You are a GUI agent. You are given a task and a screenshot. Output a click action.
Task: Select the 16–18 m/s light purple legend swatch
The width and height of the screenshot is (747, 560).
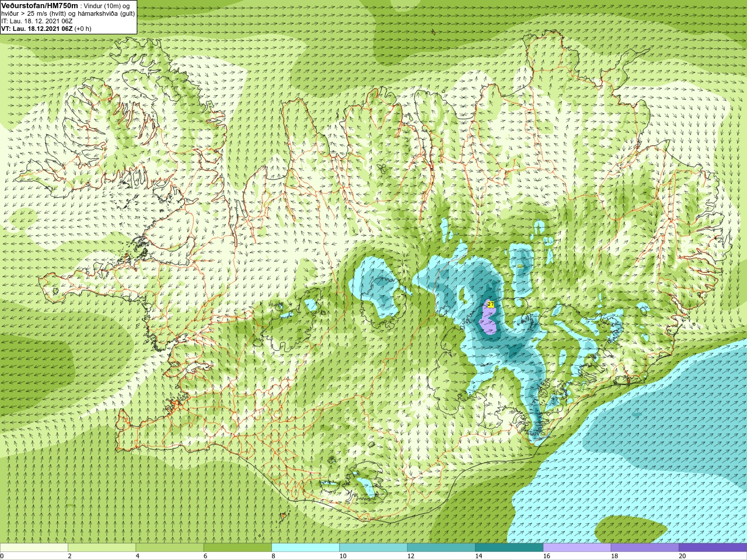click(577, 548)
